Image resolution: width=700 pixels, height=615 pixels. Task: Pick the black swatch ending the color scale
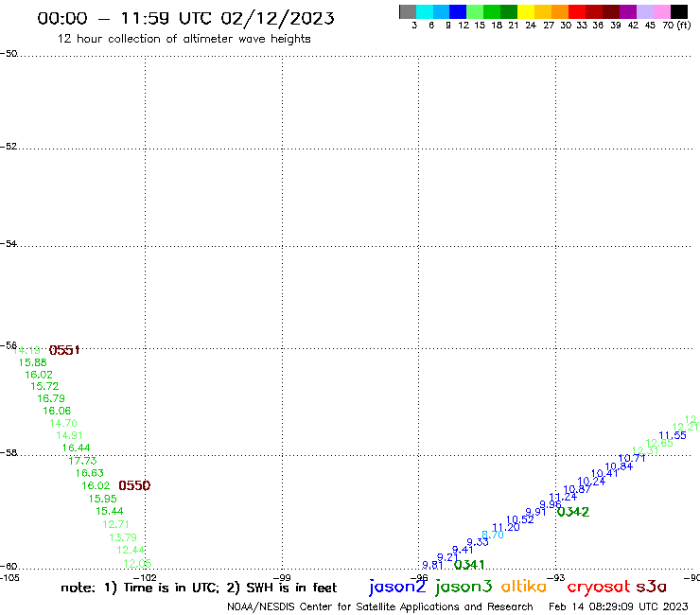tap(679, 11)
